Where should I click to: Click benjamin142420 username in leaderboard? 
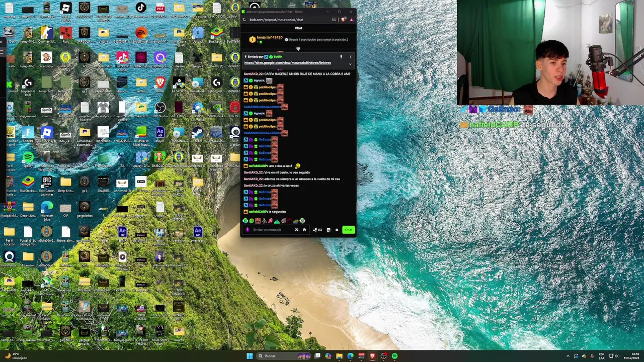(x=270, y=37)
